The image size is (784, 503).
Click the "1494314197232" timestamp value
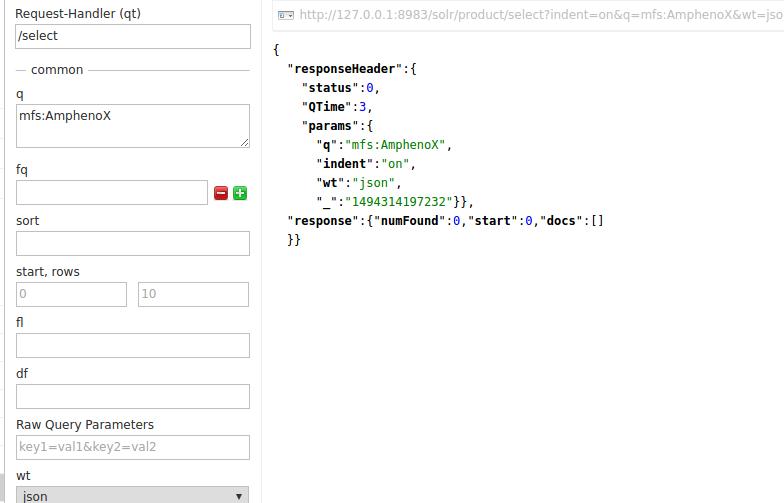pyautogui.click(x=398, y=202)
